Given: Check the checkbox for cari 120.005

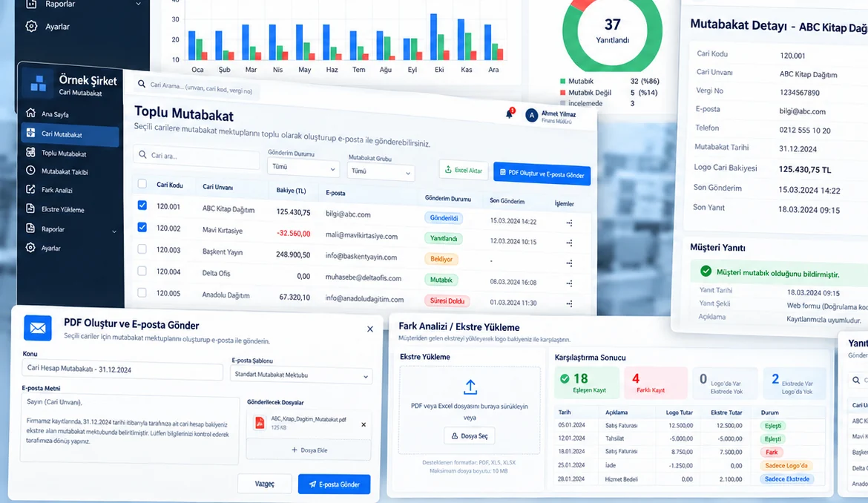Looking at the screenshot, I should click(142, 292).
